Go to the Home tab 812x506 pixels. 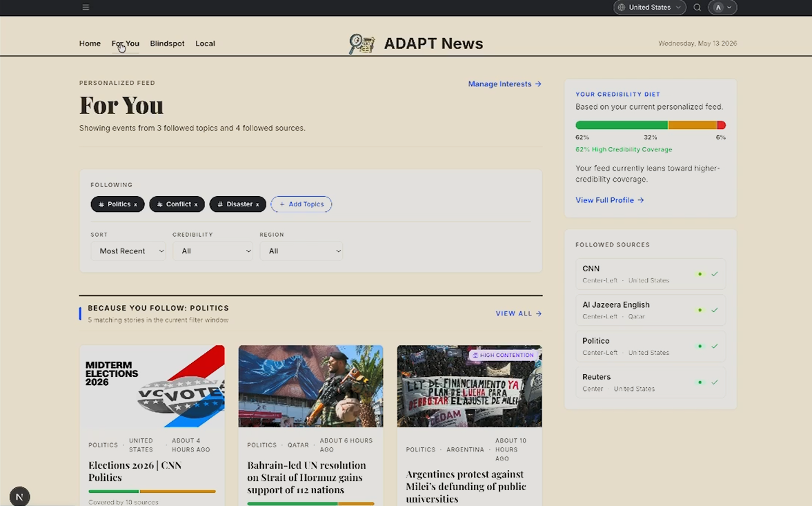pos(90,43)
